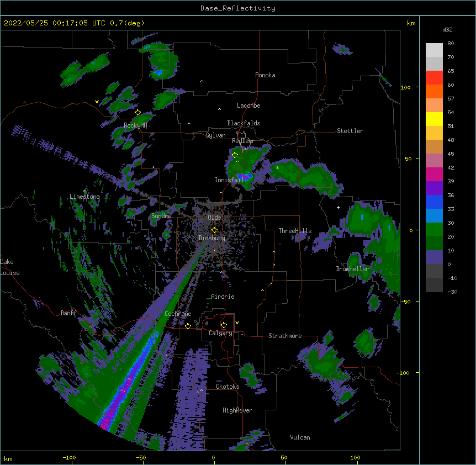The width and height of the screenshot is (476, 465).
Task: Click the Vulcan town label
Action: [300, 437]
